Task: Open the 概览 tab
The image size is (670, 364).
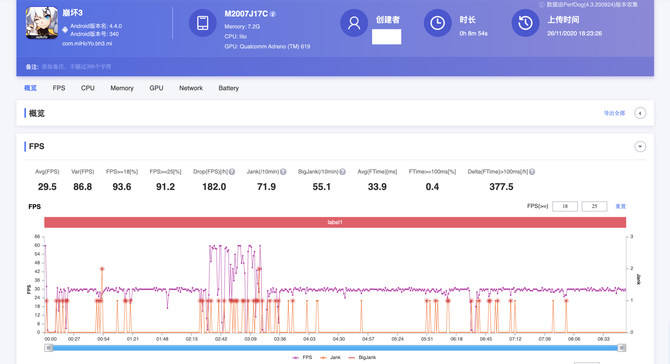Action: click(30, 88)
